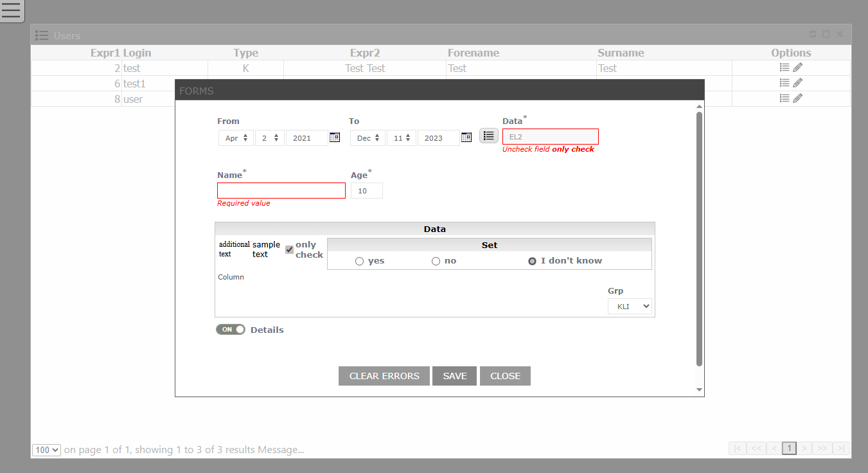Screen dimensions: 868x473
Task: Click edit pencil icon for user test
Action: coord(797,67)
